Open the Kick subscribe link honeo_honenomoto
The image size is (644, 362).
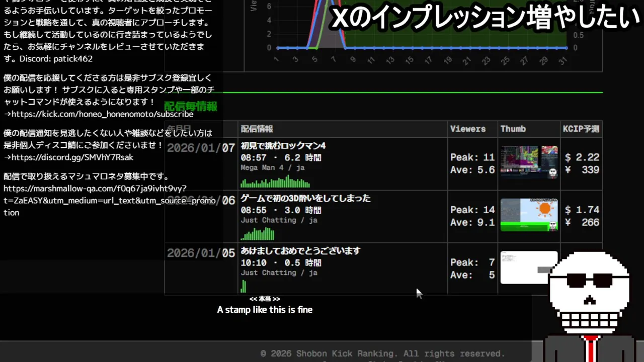[x=102, y=114]
